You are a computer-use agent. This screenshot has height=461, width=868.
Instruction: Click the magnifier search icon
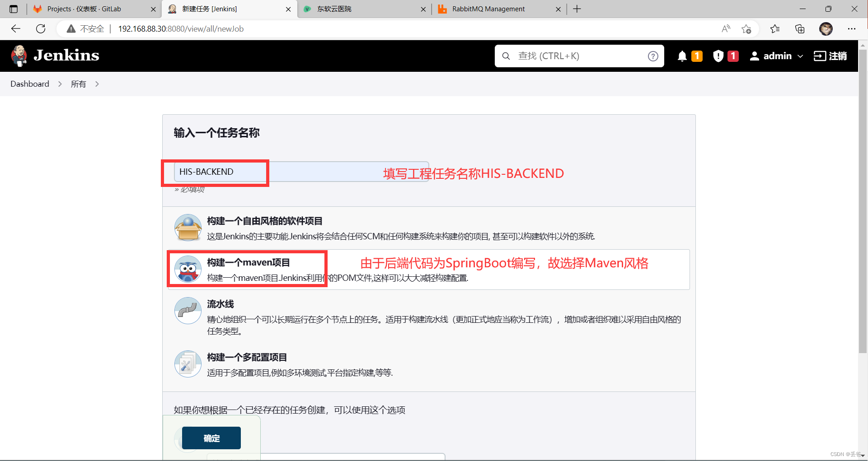click(x=506, y=56)
